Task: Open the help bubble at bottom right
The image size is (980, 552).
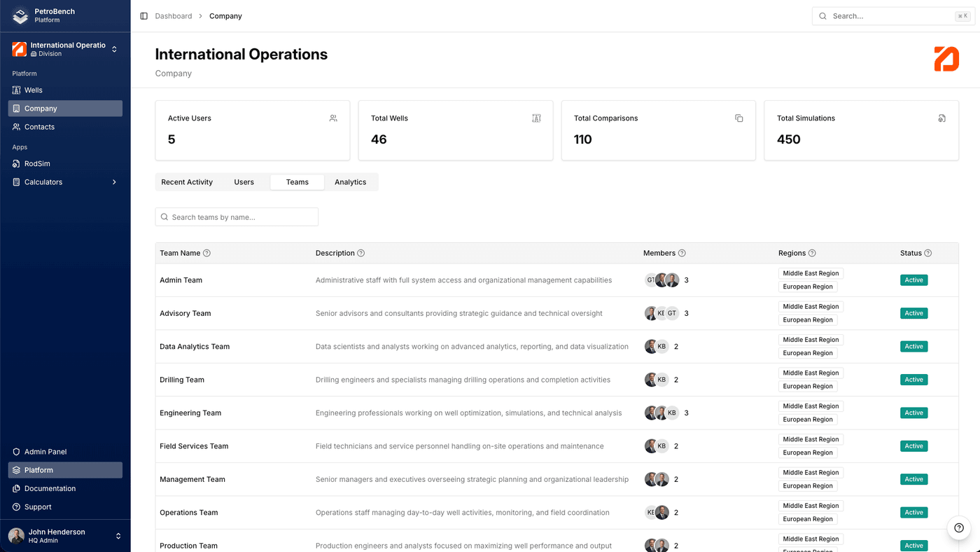Action: pyautogui.click(x=958, y=528)
